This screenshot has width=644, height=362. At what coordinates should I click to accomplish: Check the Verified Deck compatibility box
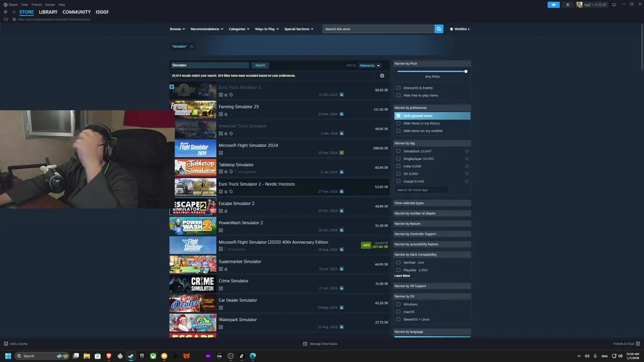(398, 262)
